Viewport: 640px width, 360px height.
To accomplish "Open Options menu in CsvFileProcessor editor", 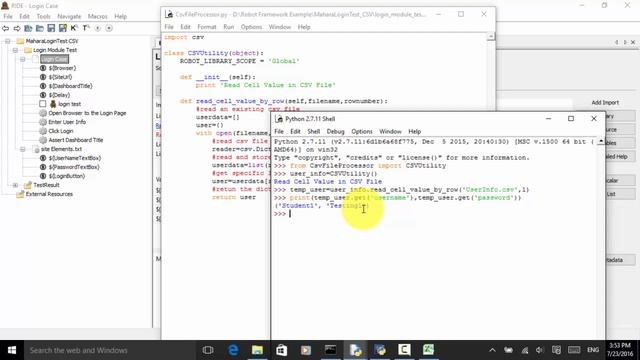I will pos(251,27).
